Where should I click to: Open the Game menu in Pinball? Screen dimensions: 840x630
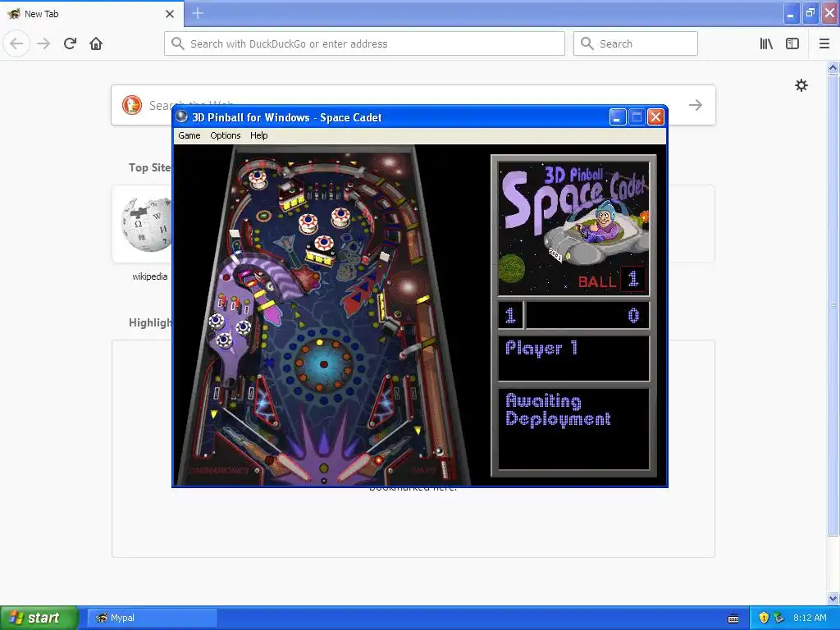pos(189,135)
